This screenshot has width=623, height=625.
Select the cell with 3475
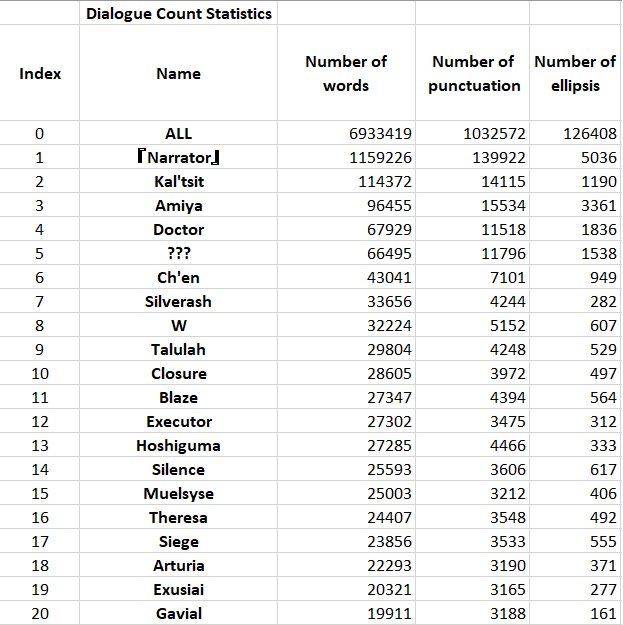472,421
